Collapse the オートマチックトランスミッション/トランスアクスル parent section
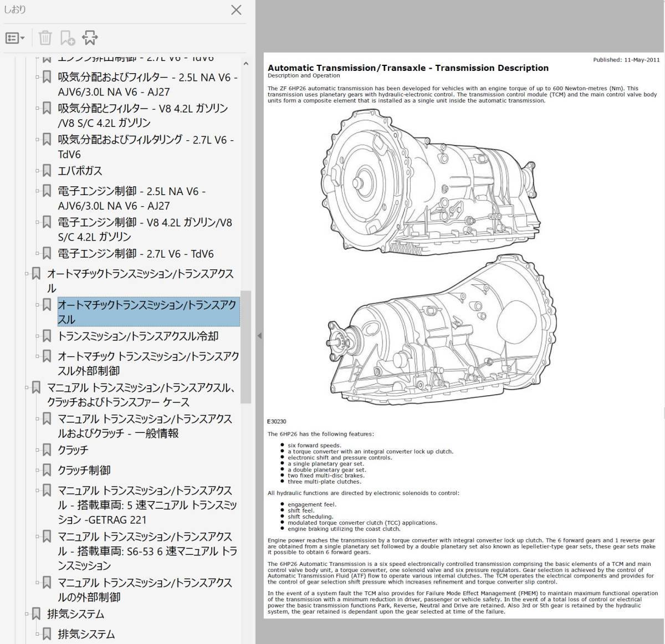The height and width of the screenshot is (644, 665). tap(26, 274)
